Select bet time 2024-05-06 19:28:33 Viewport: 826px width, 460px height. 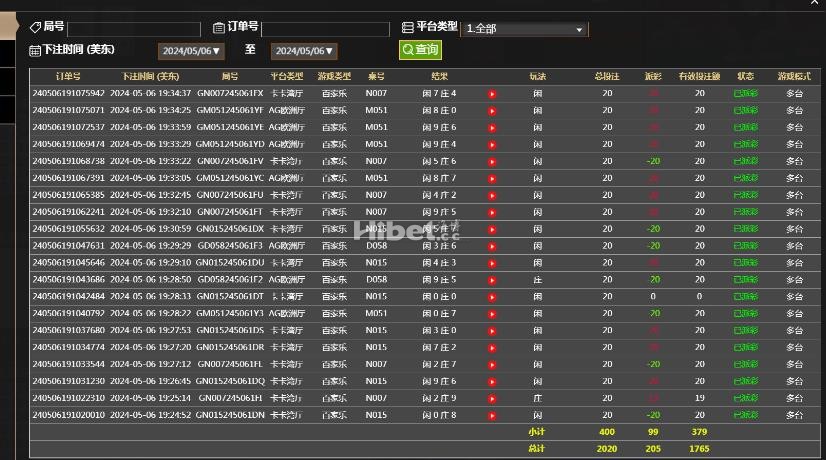tap(150, 297)
